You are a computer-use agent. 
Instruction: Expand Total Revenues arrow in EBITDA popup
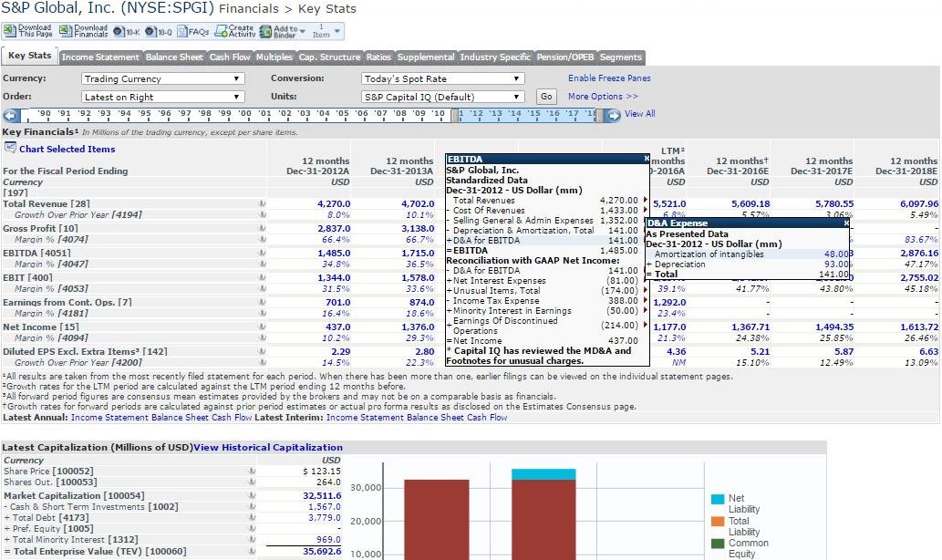point(646,200)
